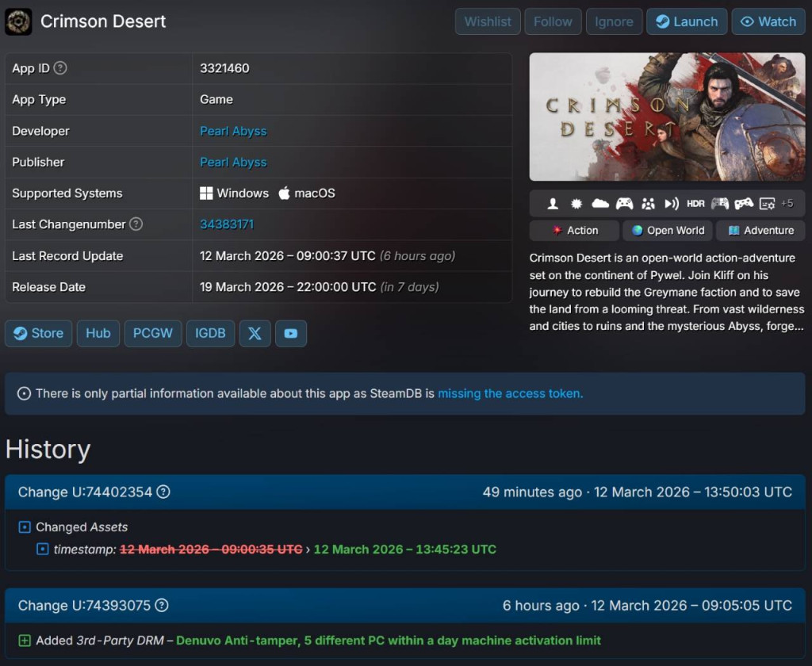This screenshot has width=812, height=666.
Task: Switch to the Hub tab
Action: pyautogui.click(x=98, y=333)
